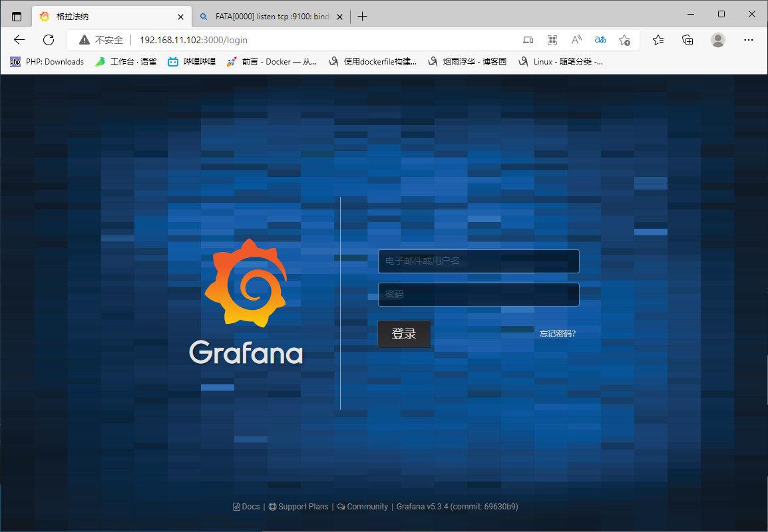Minimize the browser window

[x=691, y=14]
